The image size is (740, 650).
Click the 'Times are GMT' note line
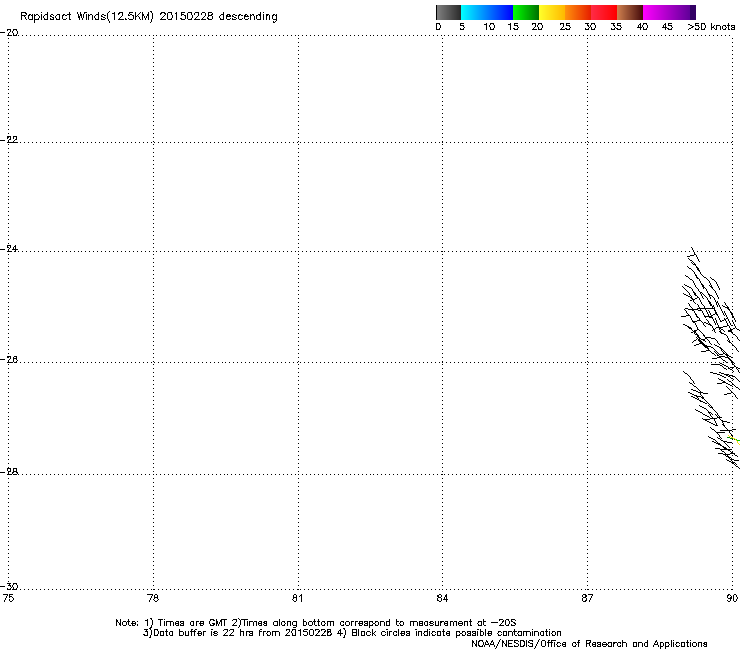(x=316, y=623)
